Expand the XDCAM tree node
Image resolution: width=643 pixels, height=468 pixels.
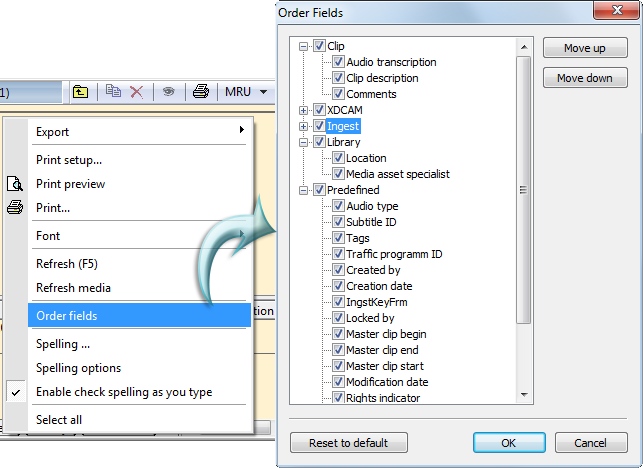[303, 110]
